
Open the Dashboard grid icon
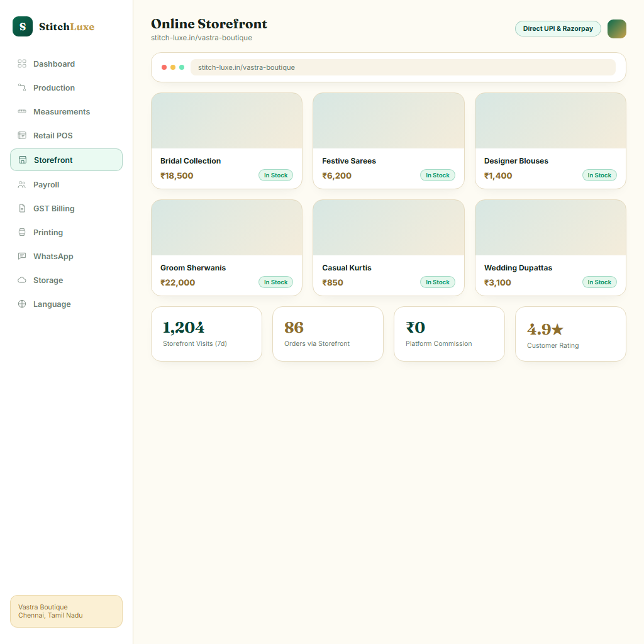pyautogui.click(x=22, y=64)
